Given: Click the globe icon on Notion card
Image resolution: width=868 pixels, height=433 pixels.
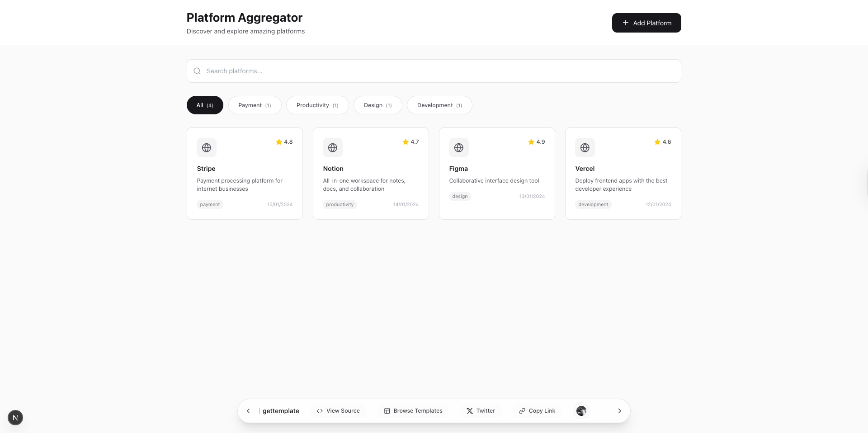Looking at the screenshot, I should (x=333, y=148).
